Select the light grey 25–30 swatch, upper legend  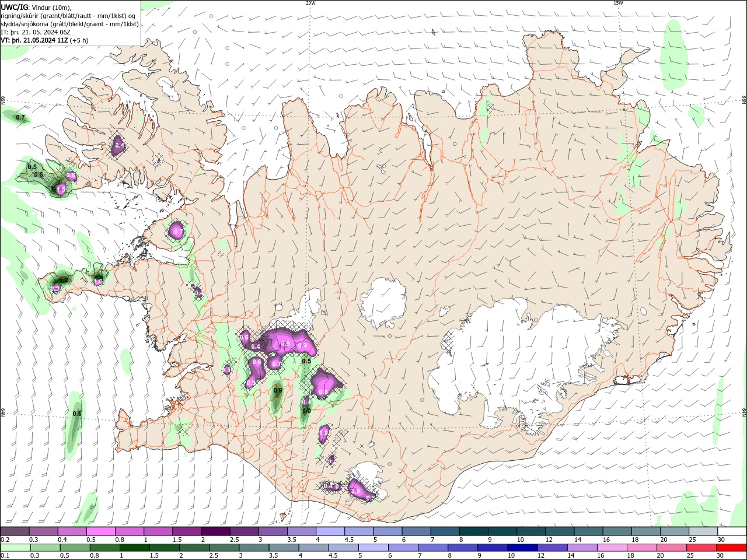coord(703,531)
